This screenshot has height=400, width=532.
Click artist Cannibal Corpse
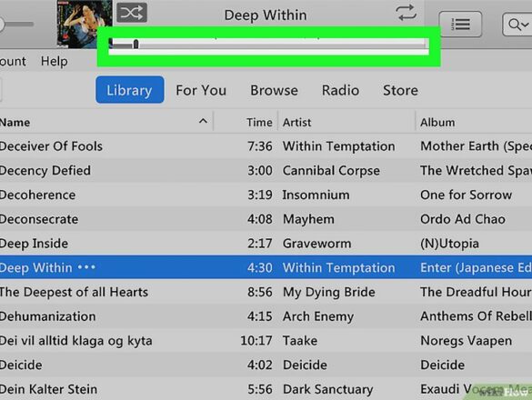(x=331, y=171)
